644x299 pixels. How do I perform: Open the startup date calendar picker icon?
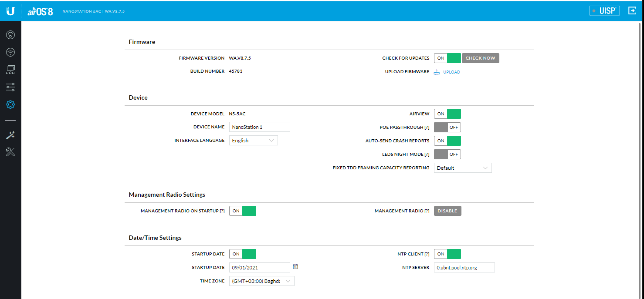(x=295, y=267)
